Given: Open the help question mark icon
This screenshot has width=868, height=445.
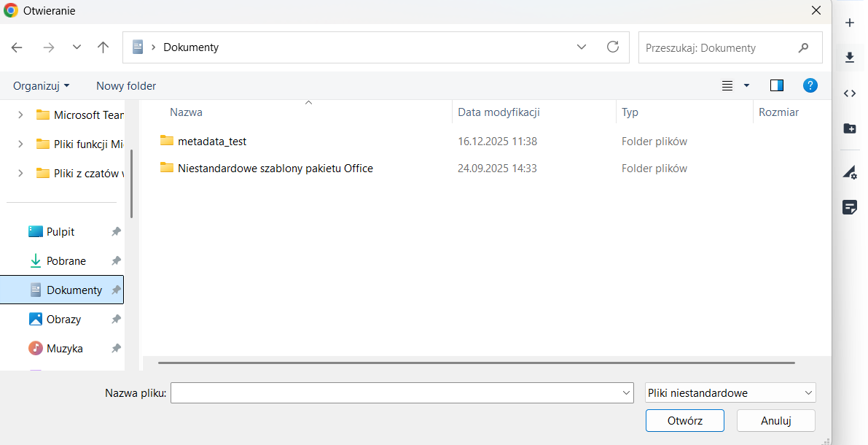Looking at the screenshot, I should pos(810,85).
